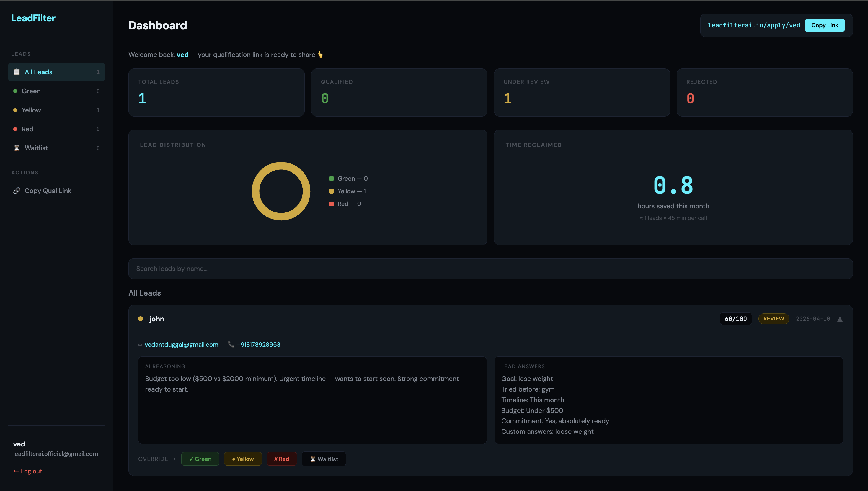Focus the Search leads by name field
This screenshot has height=491, width=868.
tap(490, 269)
